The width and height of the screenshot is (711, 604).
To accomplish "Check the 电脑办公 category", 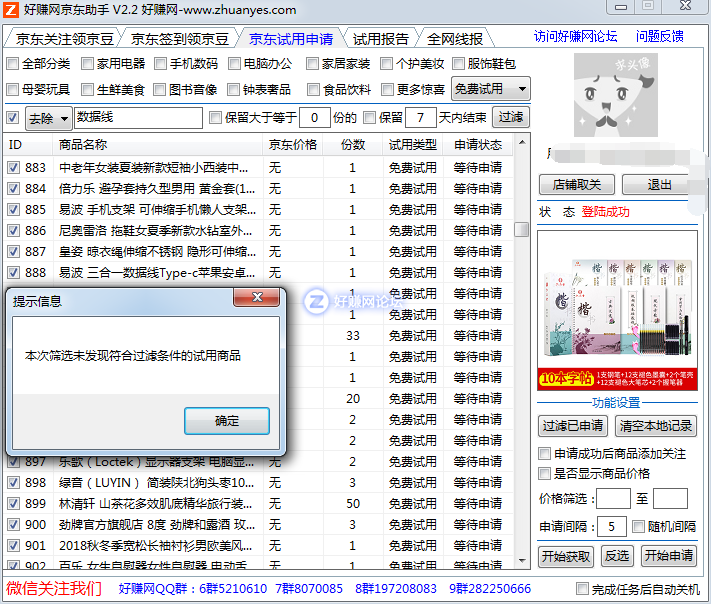I will (234, 63).
